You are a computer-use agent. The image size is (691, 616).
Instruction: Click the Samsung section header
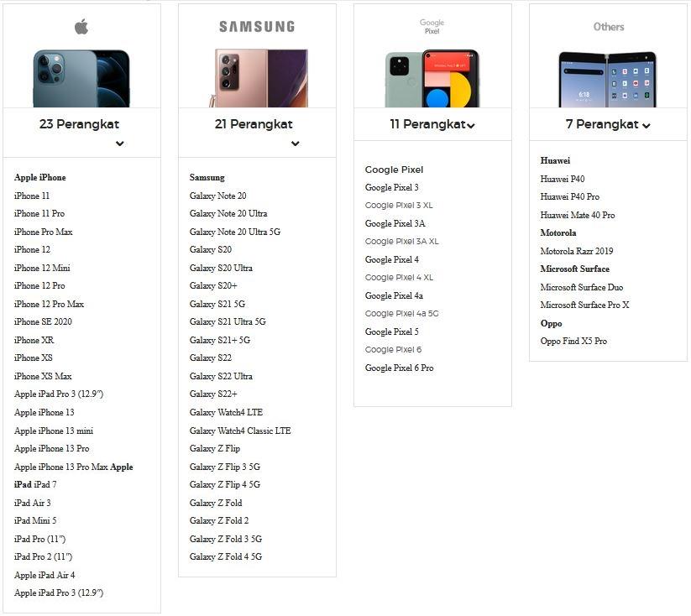point(207,178)
